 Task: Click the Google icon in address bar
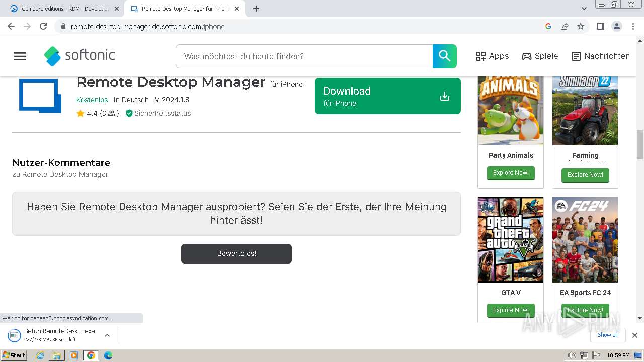point(548,26)
